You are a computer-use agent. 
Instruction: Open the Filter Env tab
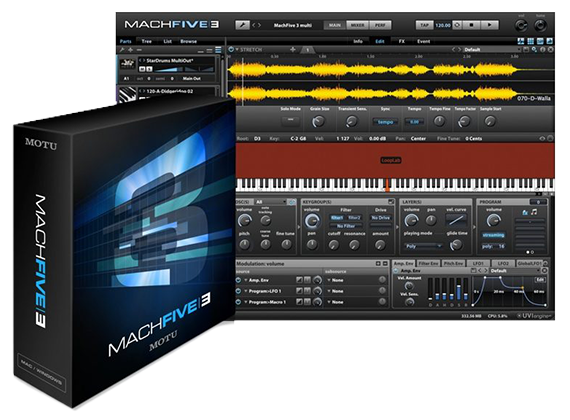[429, 263]
